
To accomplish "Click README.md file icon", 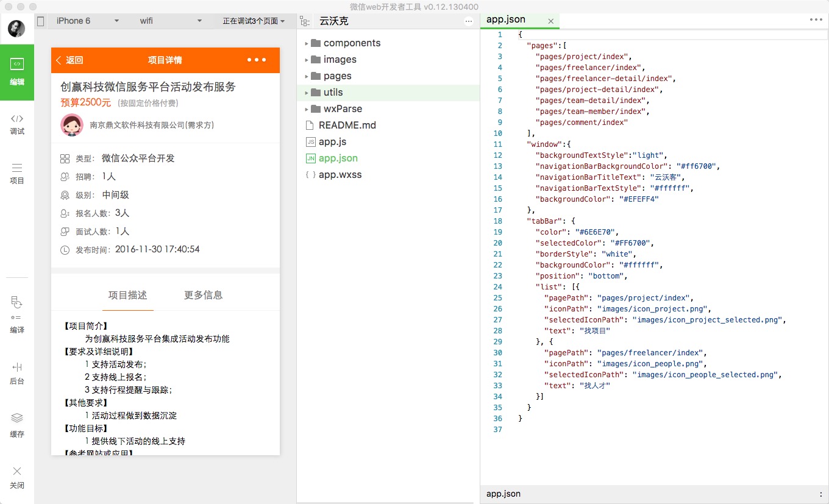I will (x=310, y=125).
